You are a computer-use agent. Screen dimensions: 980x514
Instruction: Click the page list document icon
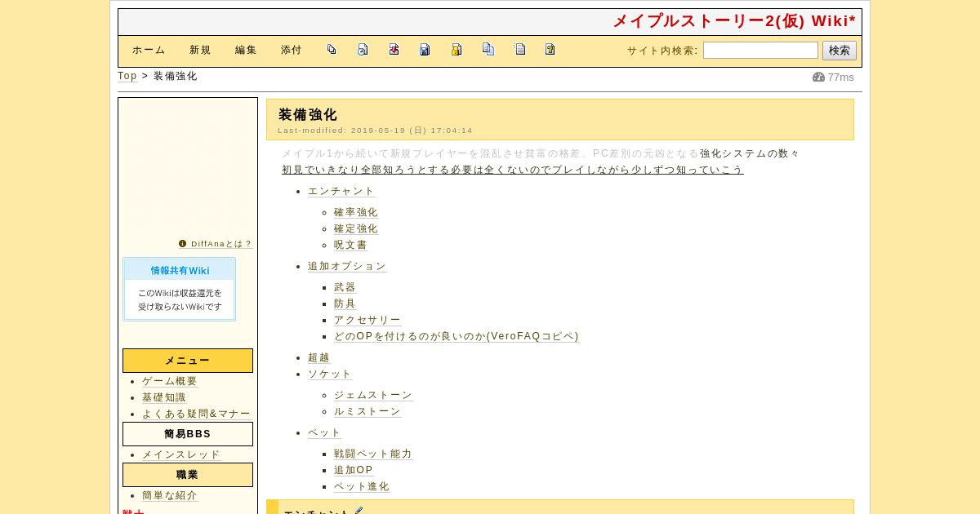(519, 49)
